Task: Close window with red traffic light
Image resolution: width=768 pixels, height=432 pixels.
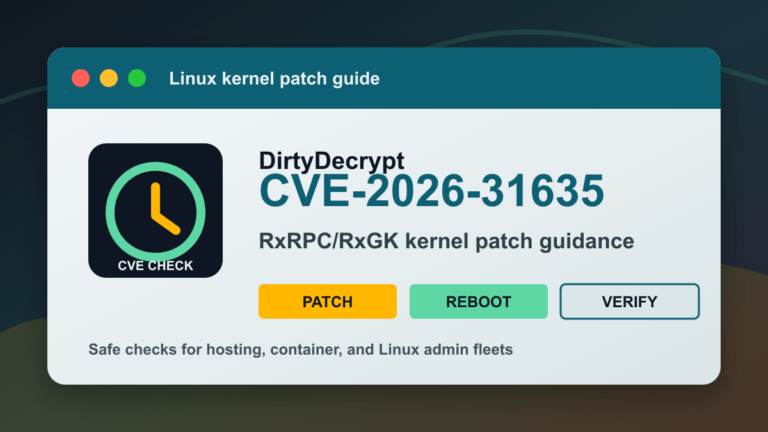Action: coord(81,78)
